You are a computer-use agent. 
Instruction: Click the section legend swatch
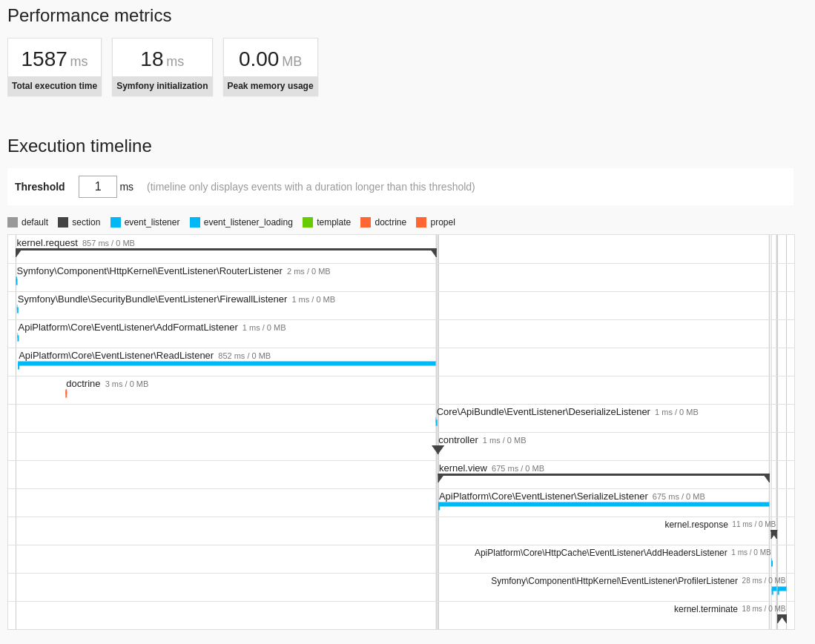tap(62, 222)
